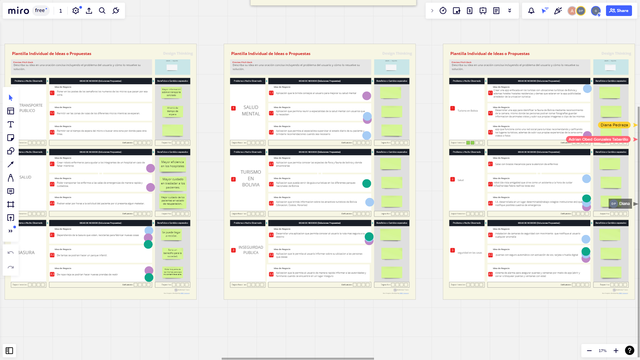Select the TURISMO EN BOLIVIA cell

[x=251, y=178]
